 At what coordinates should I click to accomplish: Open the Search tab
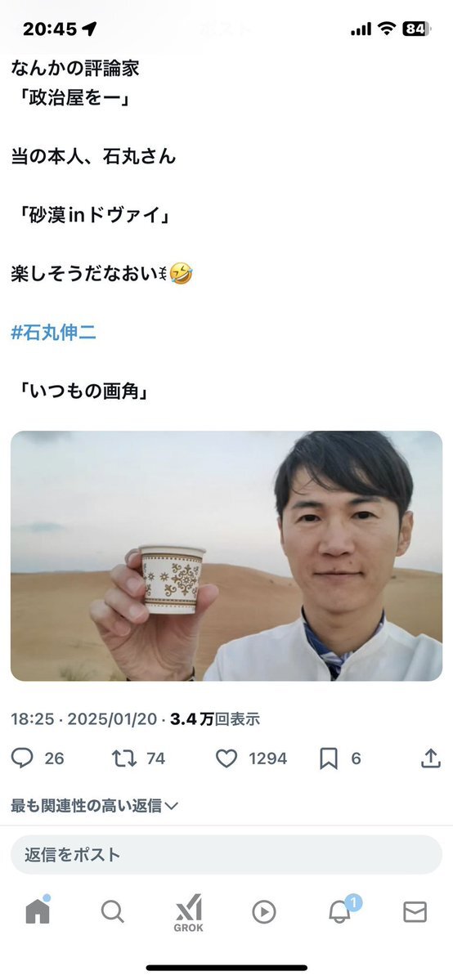[113, 912]
